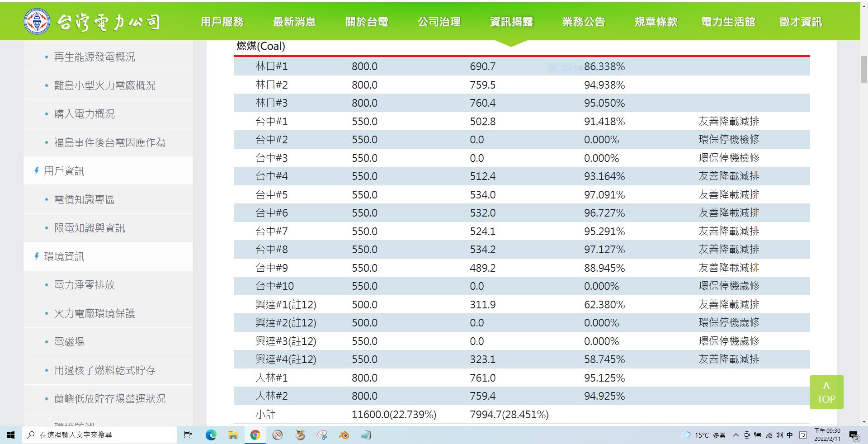Select 興達#2(註12) capacity 500.0
868x444 pixels.
pos(364,323)
